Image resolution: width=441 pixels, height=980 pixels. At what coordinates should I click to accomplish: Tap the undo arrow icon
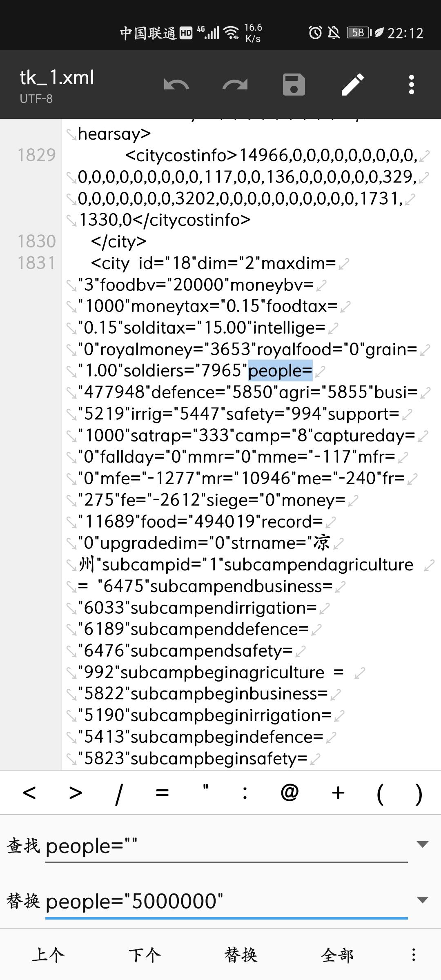(x=176, y=85)
